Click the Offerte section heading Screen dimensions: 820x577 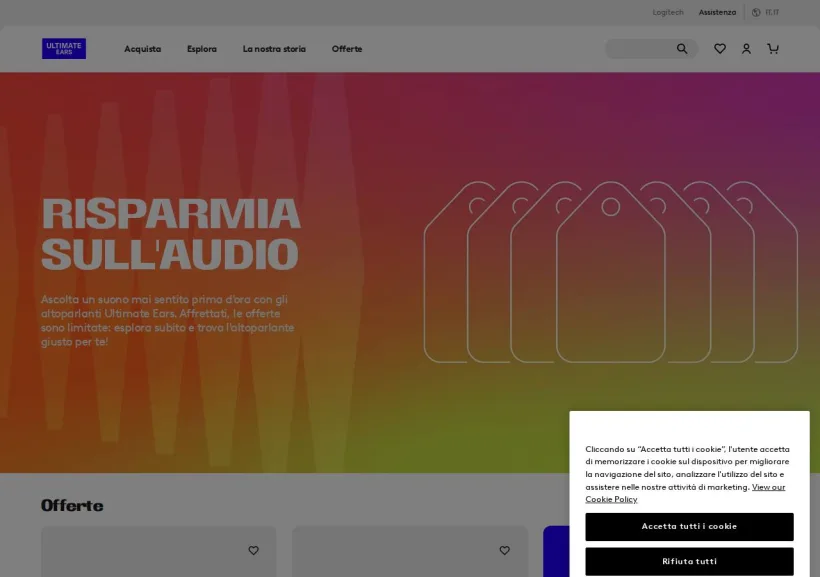tap(72, 505)
